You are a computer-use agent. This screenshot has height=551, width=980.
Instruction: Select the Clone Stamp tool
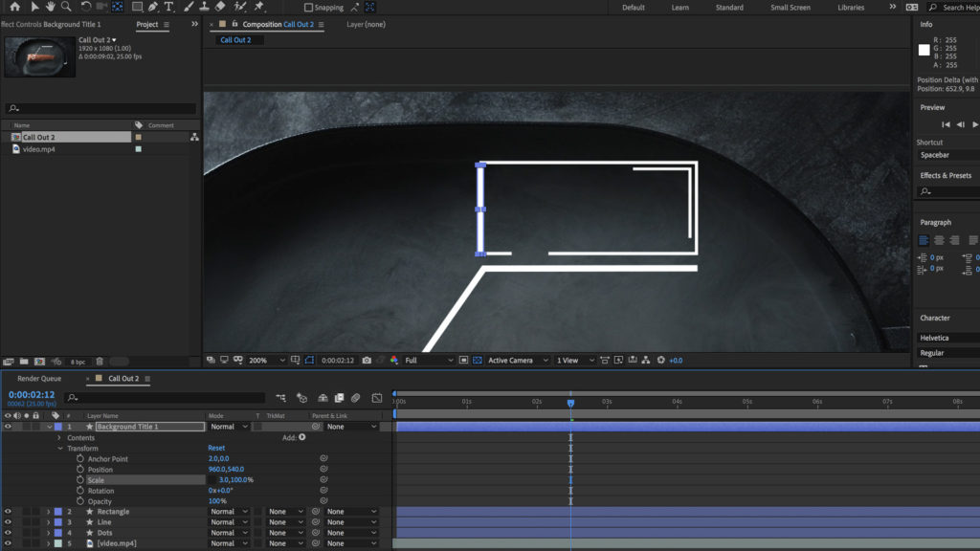(204, 7)
